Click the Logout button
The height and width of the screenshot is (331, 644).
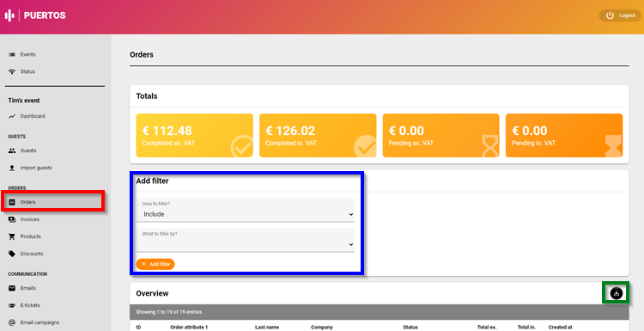coord(620,15)
